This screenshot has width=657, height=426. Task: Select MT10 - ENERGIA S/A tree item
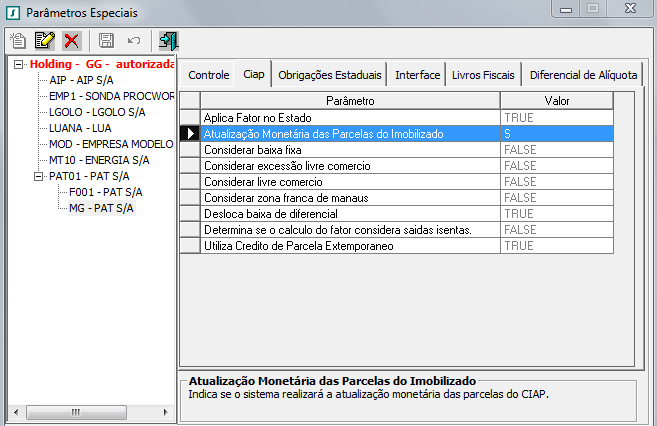pos(99,160)
